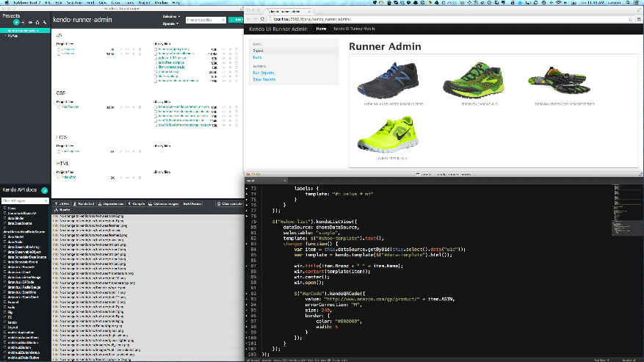The height and width of the screenshot is (362, 644).
Task: Click the Shoe Reports link
Action: pos(264,79)
